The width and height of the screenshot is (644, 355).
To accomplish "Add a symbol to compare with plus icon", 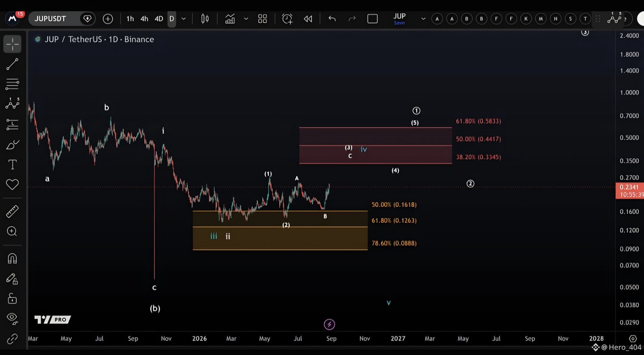I will point(108,19).
